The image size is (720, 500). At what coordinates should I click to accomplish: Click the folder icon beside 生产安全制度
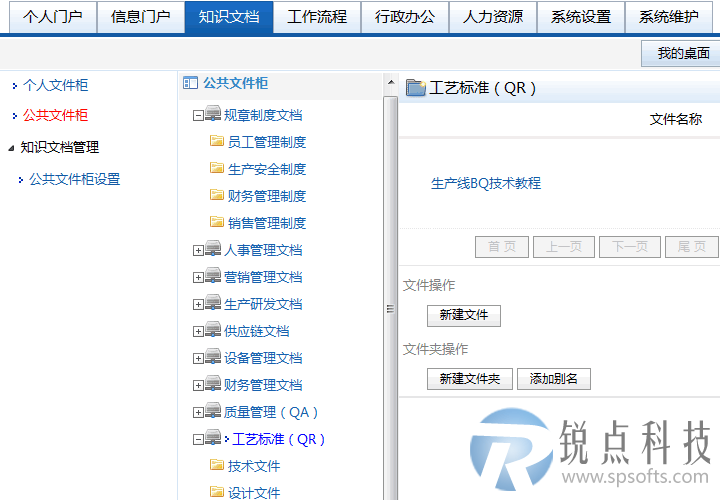pyautogui.click(x=217, y=168)
